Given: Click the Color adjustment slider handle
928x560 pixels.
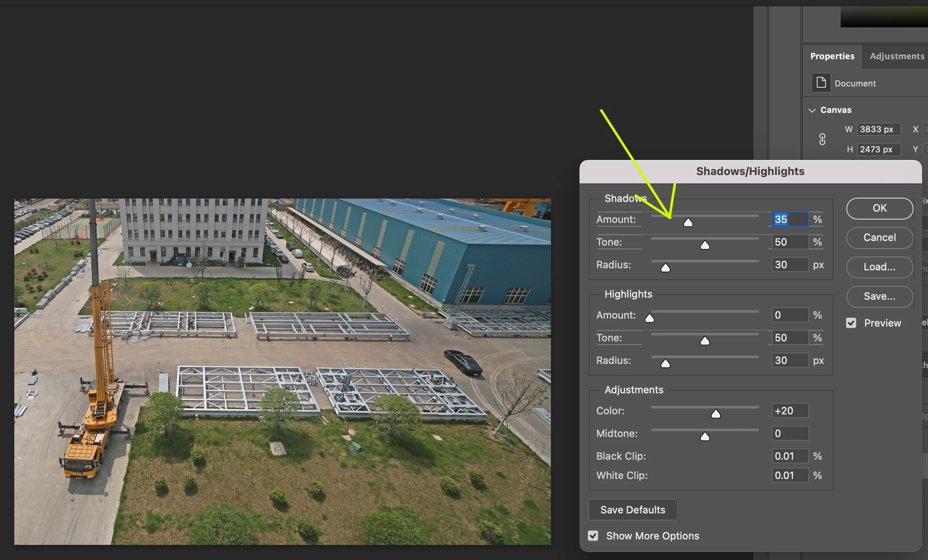Looking at the screenshot, I should pyautogui.click(x=716, y=414).
